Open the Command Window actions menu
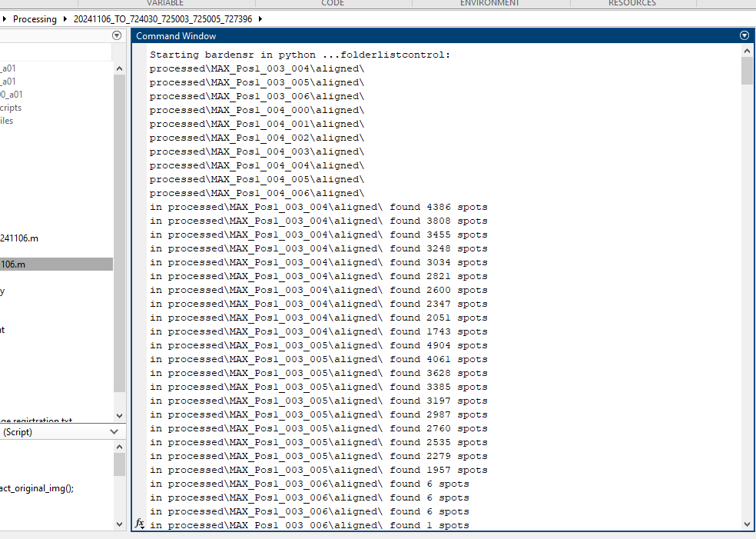This screenshot has height=539, width=756. (744, 35)
